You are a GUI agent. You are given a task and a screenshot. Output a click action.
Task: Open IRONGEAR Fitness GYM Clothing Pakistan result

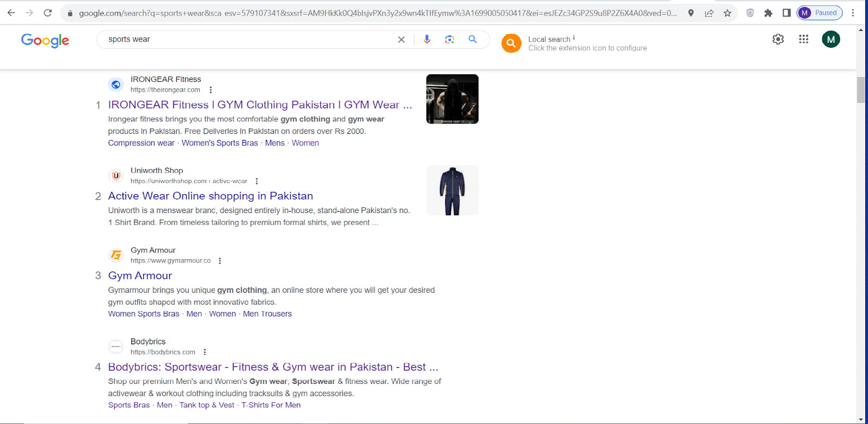pos(260,105)
